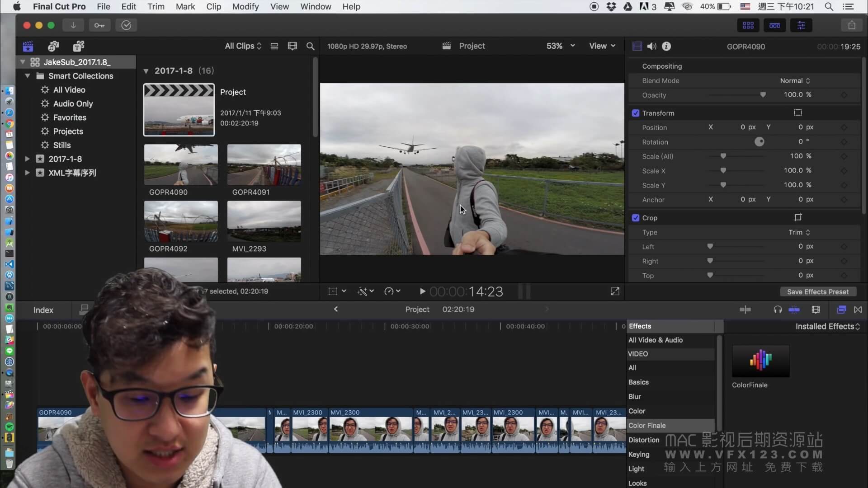Expand the XML字幕序列 event

27,173
